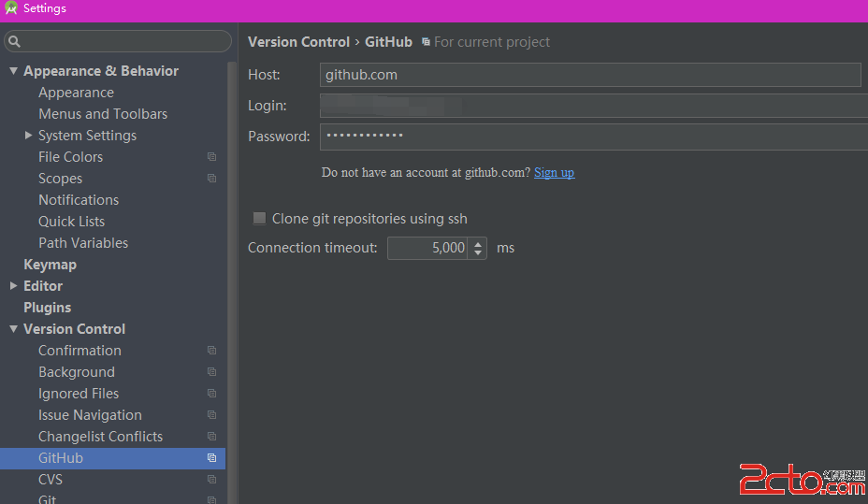868x504 pixels.
Task: Select Scopes settings item
Action: [x=61, y=179]
